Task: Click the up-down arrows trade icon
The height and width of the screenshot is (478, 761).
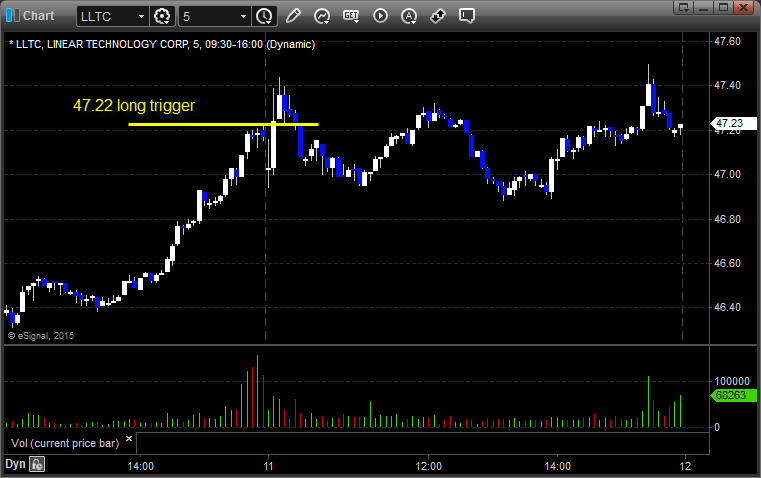Action: coord(438,16)
